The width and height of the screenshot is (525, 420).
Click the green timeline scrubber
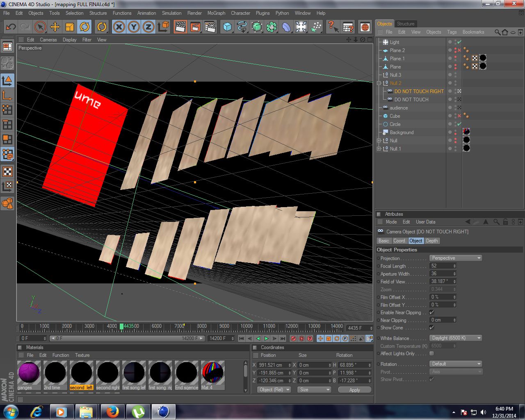(122, 326)
